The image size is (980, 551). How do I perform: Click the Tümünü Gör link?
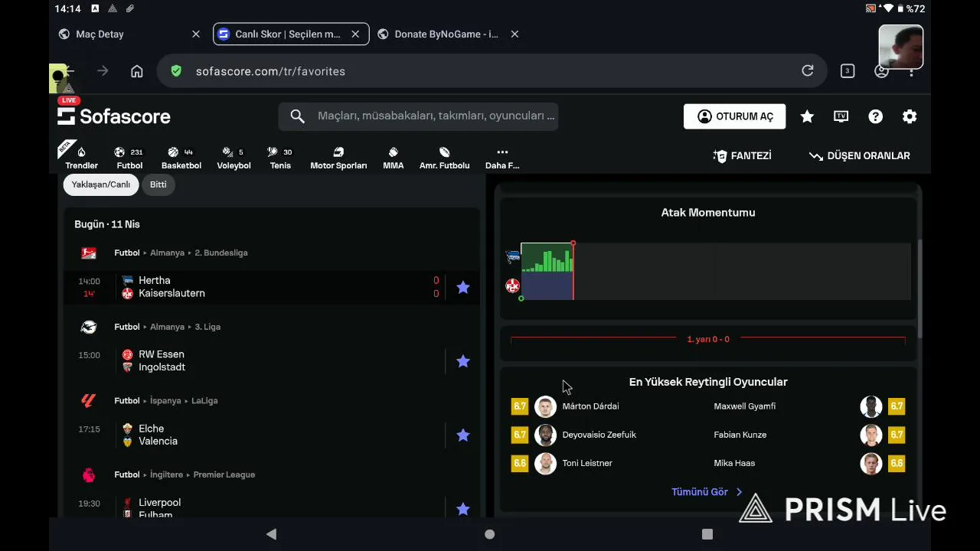(x=707, y=492)
